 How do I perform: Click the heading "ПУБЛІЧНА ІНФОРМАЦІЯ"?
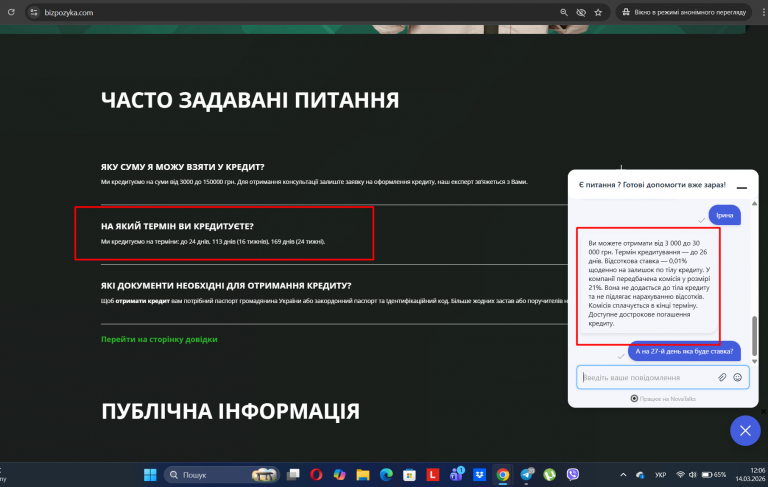[x=230, y=411]
